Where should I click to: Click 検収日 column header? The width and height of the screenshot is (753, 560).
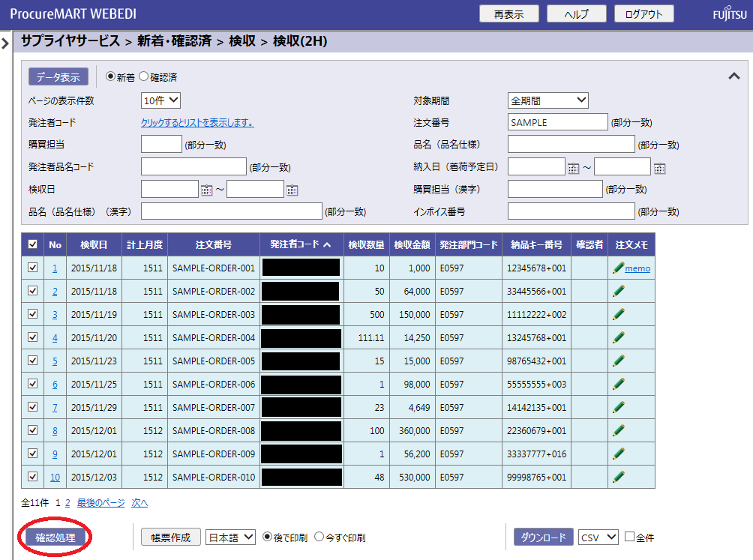click(94, 244)
